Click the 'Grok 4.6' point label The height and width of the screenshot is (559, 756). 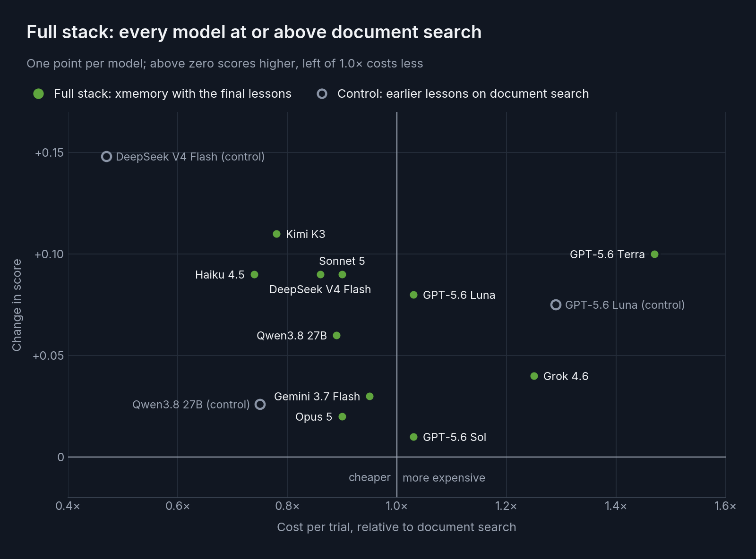pyautogui.click(x=566, y=376)
